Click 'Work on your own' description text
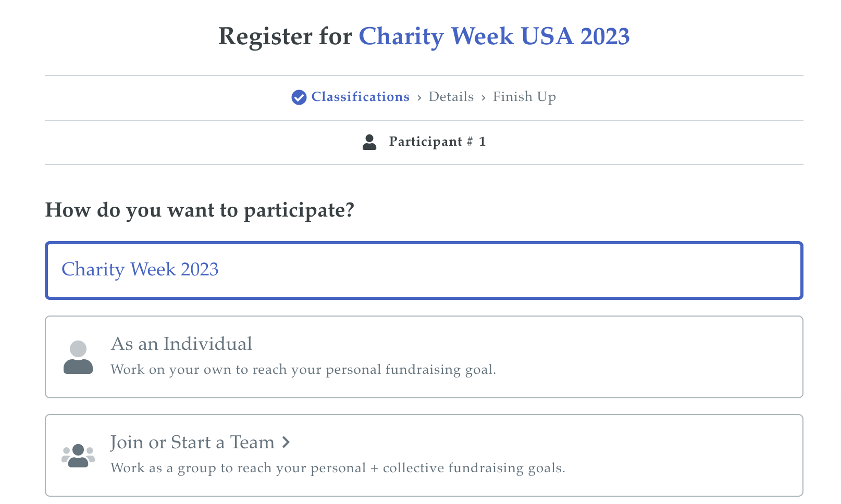Screen dimensions: 841x504 point(304,370)
